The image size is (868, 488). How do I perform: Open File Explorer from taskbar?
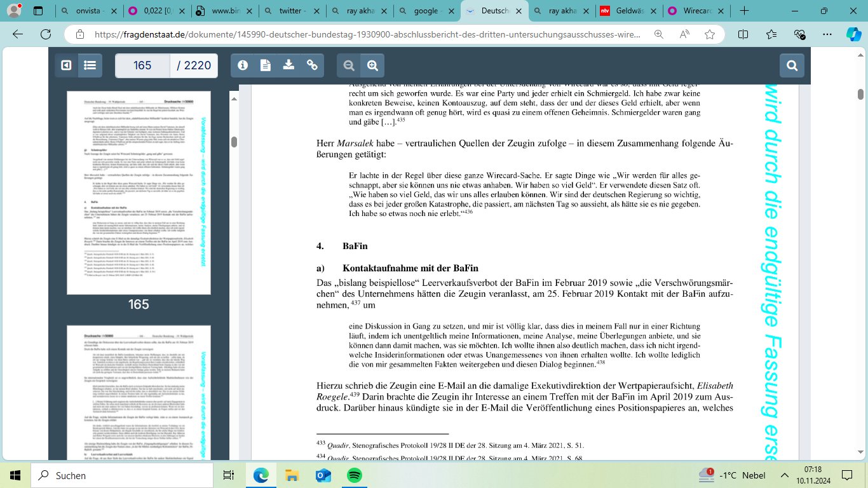(x=292, y=475)
